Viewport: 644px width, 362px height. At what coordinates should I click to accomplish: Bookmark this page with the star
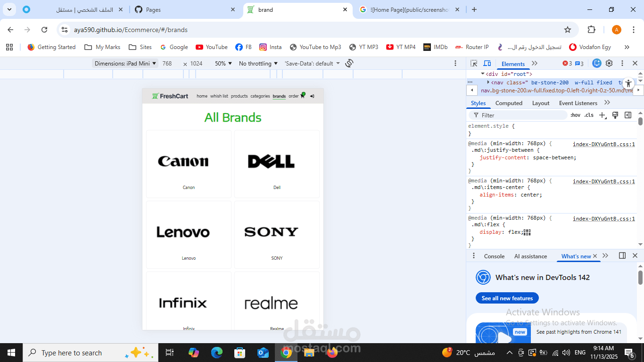[568, 30]
